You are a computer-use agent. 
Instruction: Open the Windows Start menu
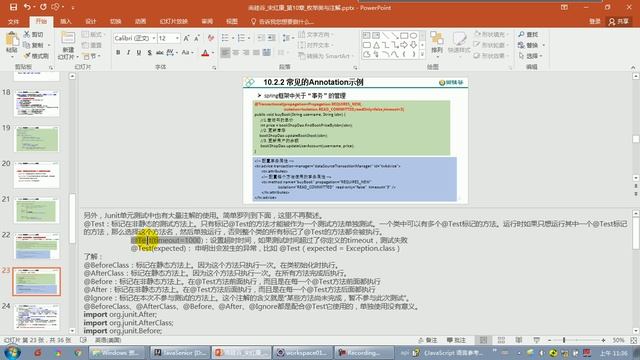click(12, 352)
